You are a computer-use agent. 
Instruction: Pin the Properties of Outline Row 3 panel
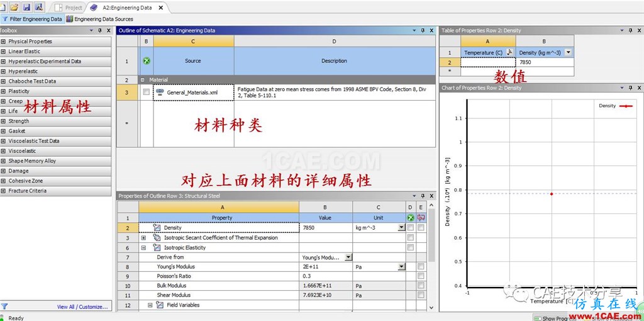point(423,196)
